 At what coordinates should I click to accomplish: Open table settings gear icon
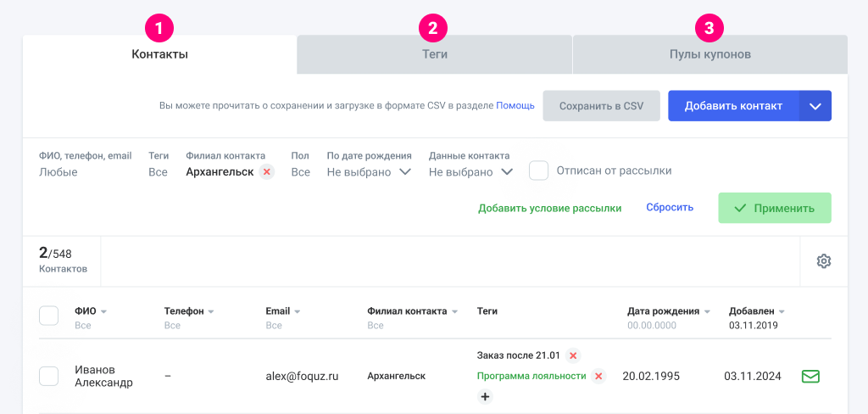point(823,261)
